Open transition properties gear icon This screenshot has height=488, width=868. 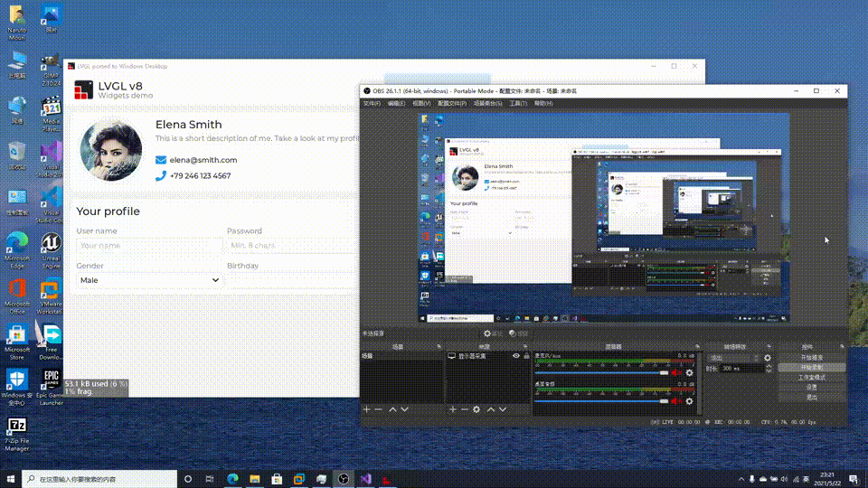click(768, 358)
